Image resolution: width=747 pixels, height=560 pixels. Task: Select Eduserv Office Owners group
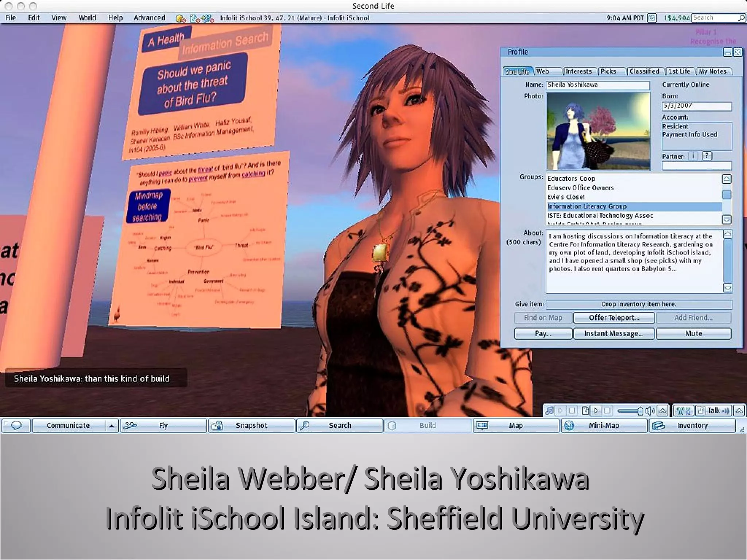point(634,188)
